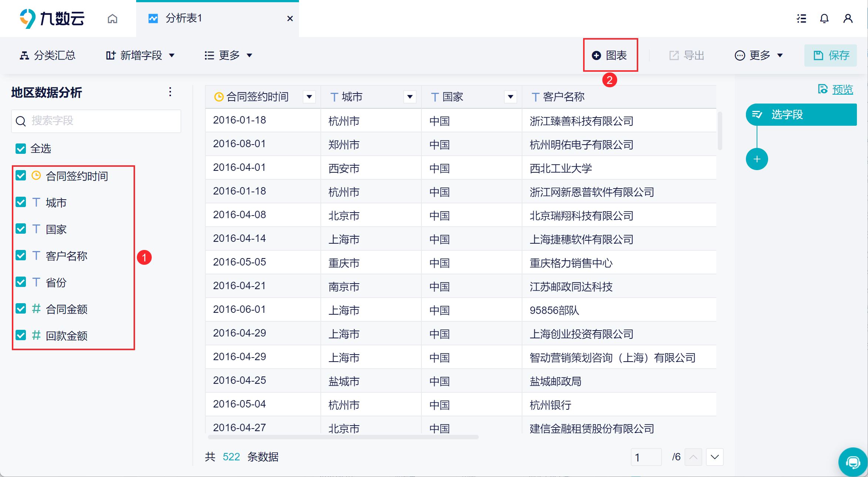
Task: Open the user account icon
Action: 848,18
